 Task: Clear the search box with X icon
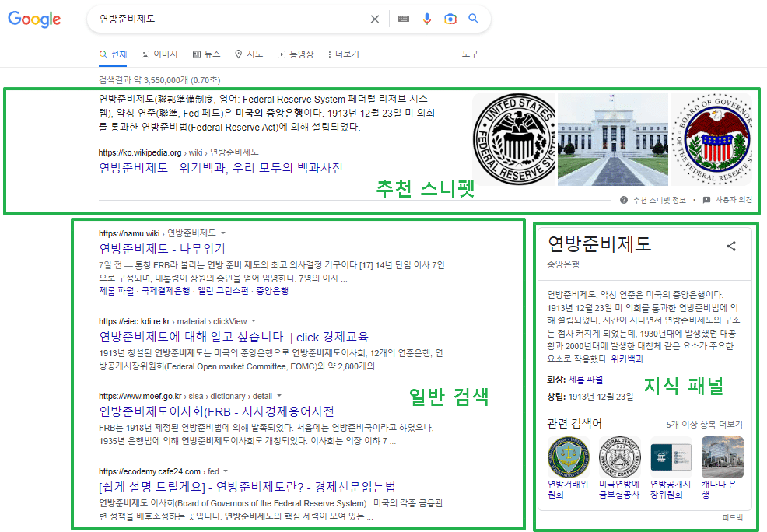coord(375,19)
